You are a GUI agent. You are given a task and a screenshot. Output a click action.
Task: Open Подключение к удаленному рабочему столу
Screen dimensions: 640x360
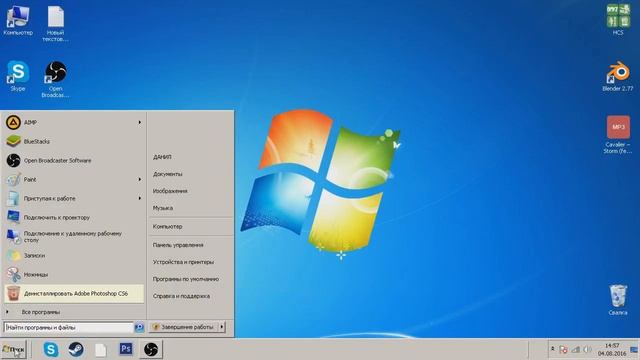(74, 236)
